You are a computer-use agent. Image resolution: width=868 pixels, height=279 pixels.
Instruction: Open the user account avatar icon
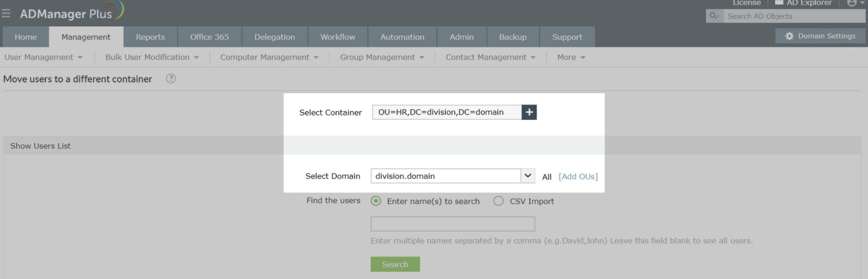coord(852,3)
